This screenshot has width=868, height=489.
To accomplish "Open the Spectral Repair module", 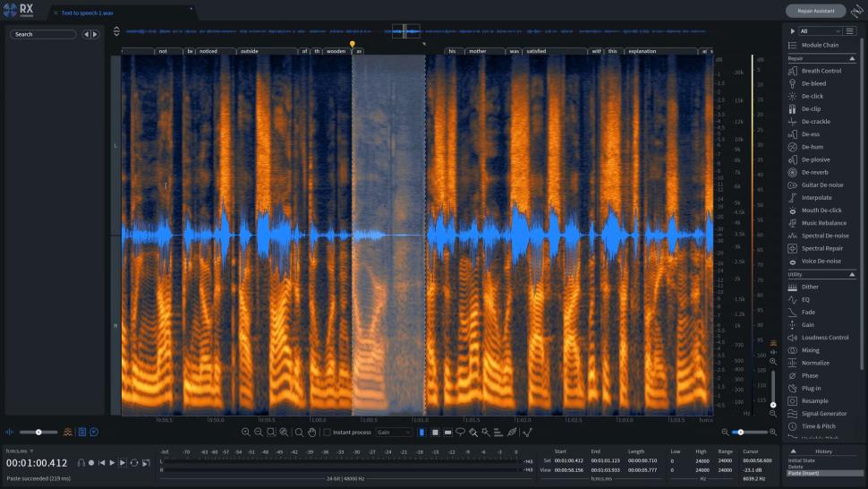I will point(821,248).
